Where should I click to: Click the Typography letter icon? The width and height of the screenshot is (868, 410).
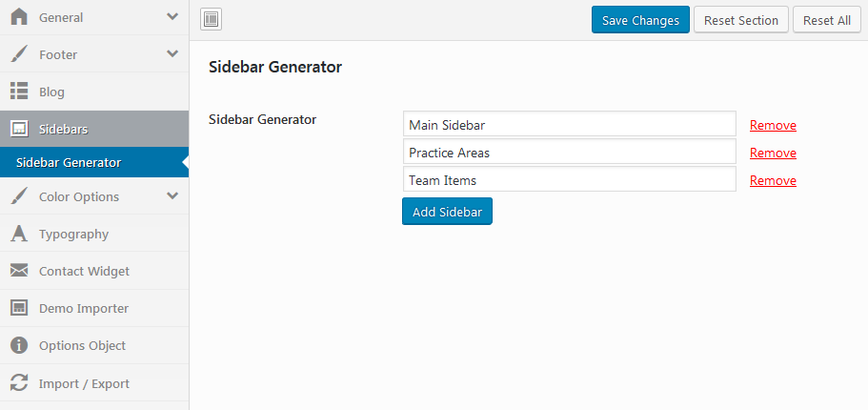pyautogui.click(x=19, y=234)
